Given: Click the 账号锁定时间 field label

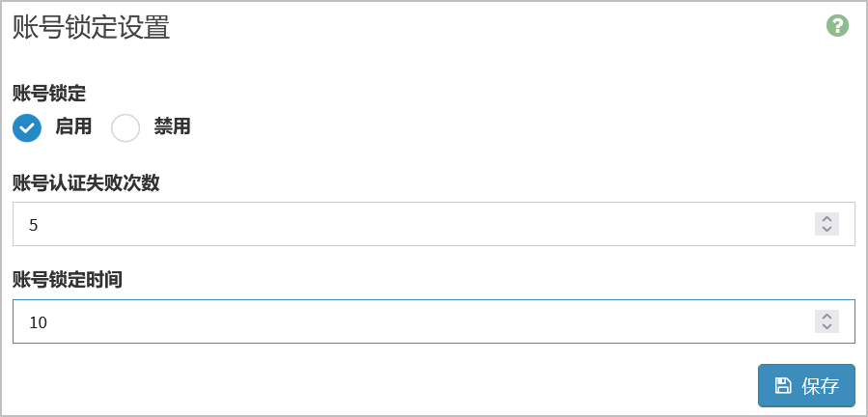Looking at the screenshot, I should pyautogui.click(x=68, y=280).
